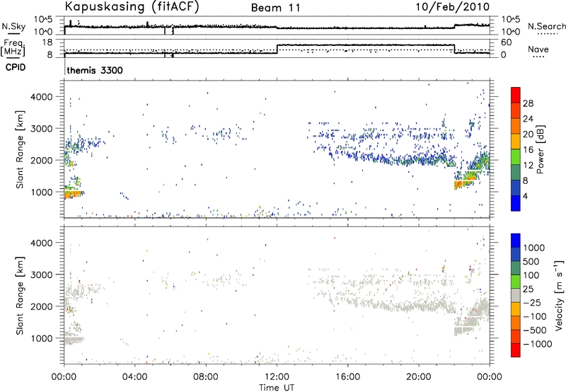The height and width of the screenshot is (392, 566).
Task: Click the "-100" velocity color bar label
Action: [x=535, y=316]
